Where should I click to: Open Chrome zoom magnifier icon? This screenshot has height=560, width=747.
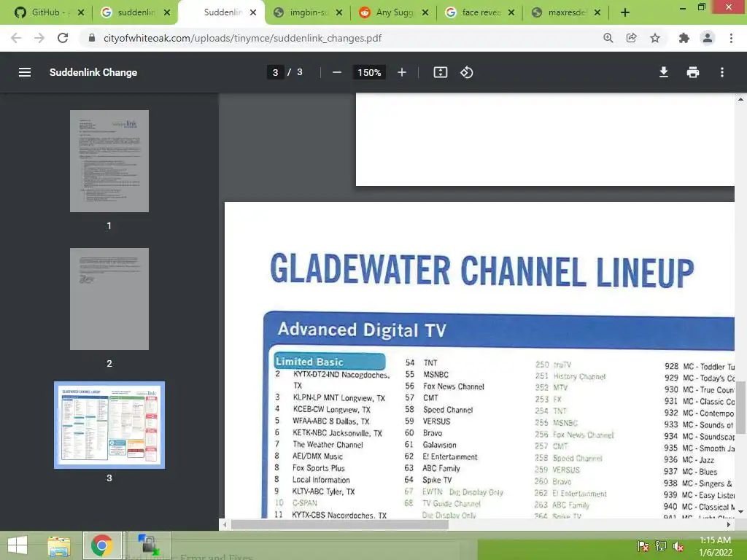coord(608,38)
